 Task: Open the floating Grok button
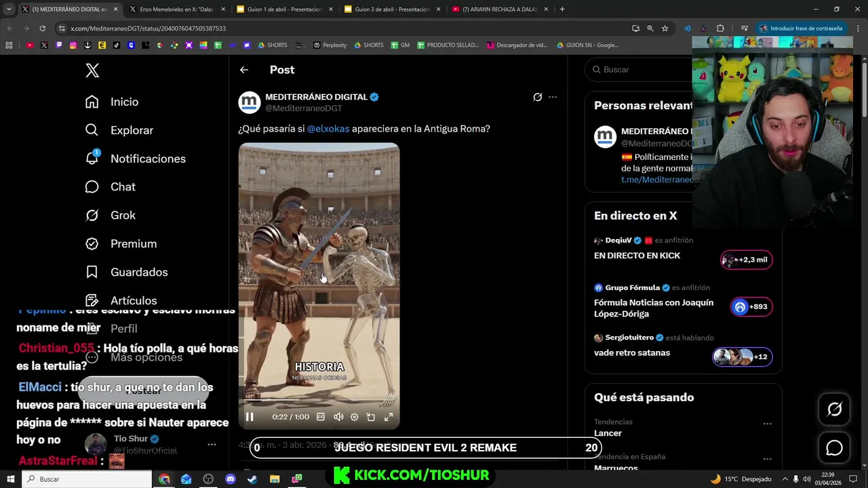pos(834,409)
